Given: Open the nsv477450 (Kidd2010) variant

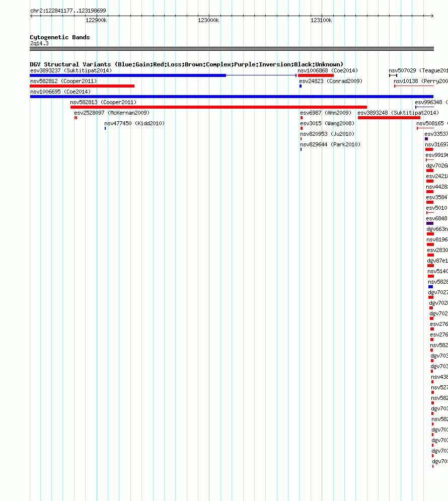Looking at the screenshot, I should click(105, 128).
